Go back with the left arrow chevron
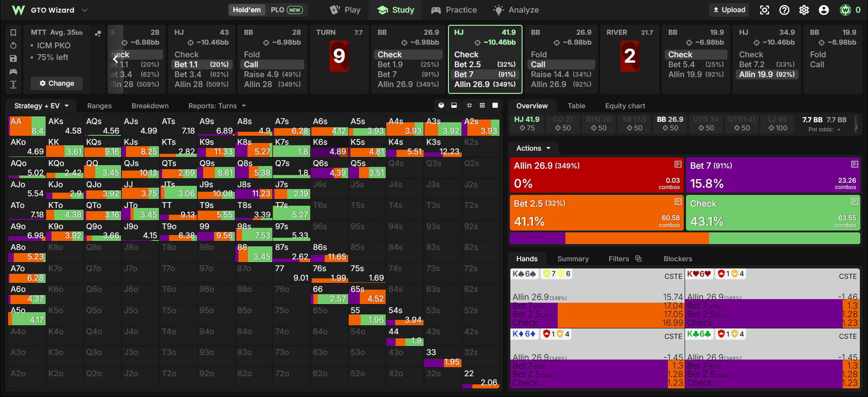868x397 pixels. coord(116,59)
